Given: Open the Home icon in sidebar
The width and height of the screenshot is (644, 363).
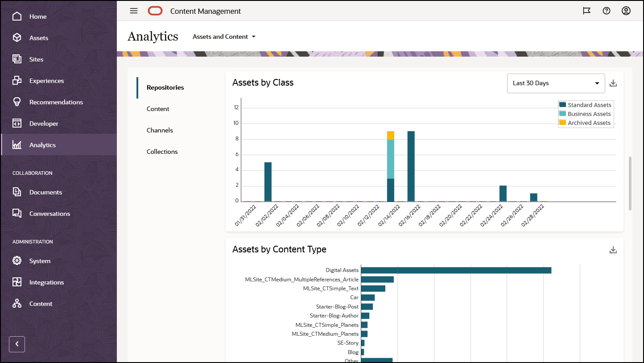Looking at the screenshot, I should [17, 16].
